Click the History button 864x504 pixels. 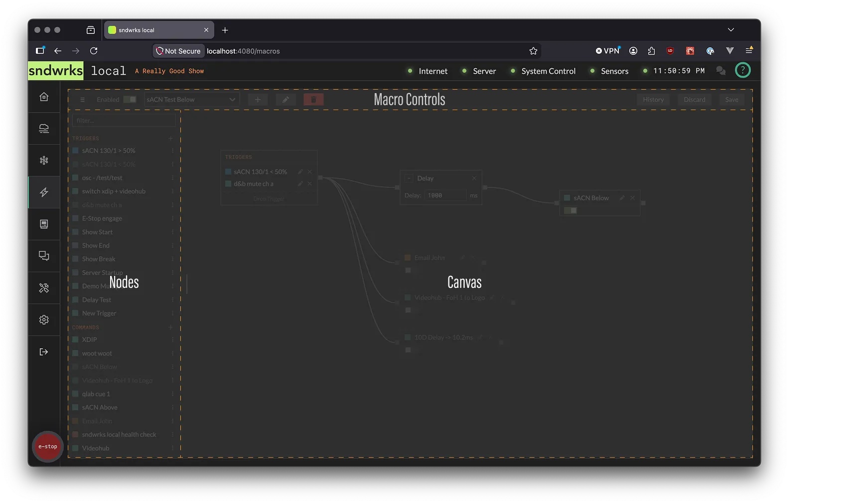pyautogui.click(x=653, y=100)
